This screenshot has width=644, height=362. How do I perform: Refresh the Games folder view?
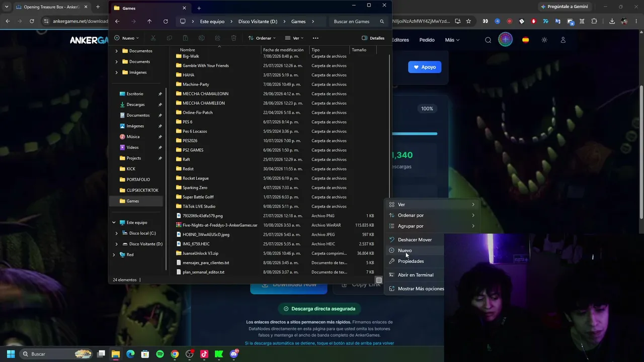click(166, 22)
